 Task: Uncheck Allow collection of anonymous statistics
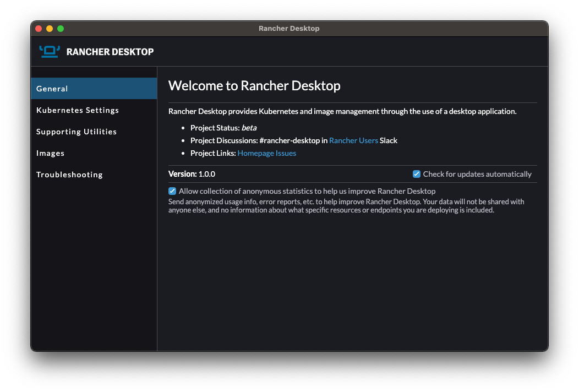coord(172,191)
